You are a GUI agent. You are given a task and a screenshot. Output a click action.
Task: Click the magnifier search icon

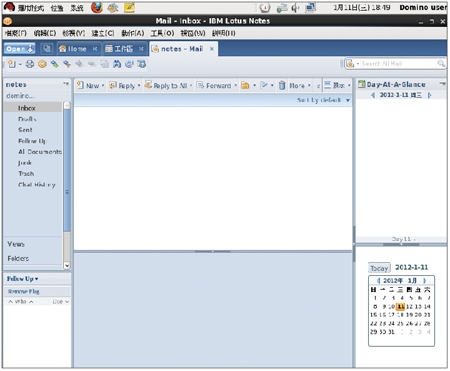tap(441, 63)
